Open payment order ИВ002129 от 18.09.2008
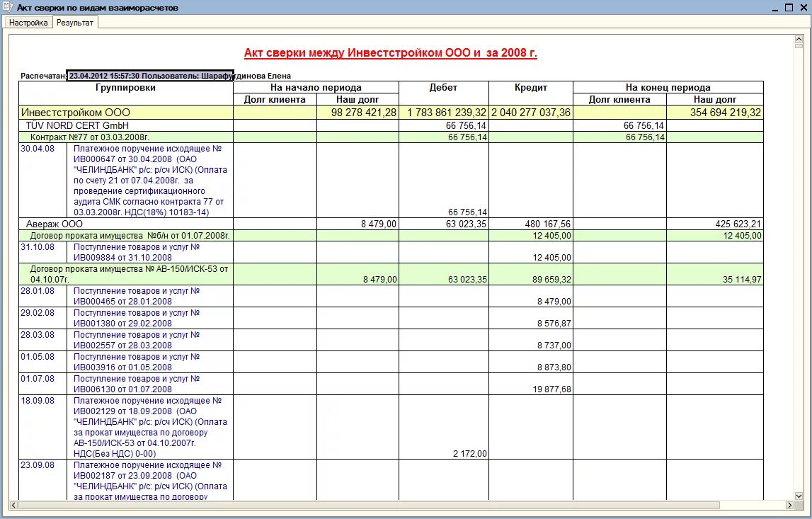Image resolution: width=812 pixels, height=519 pixels. coord(150,427)
